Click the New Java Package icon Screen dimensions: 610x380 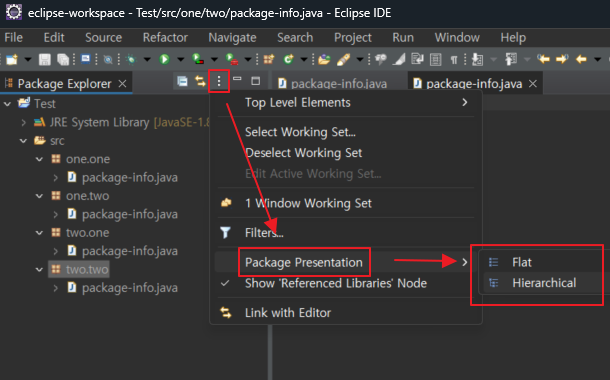269,60
